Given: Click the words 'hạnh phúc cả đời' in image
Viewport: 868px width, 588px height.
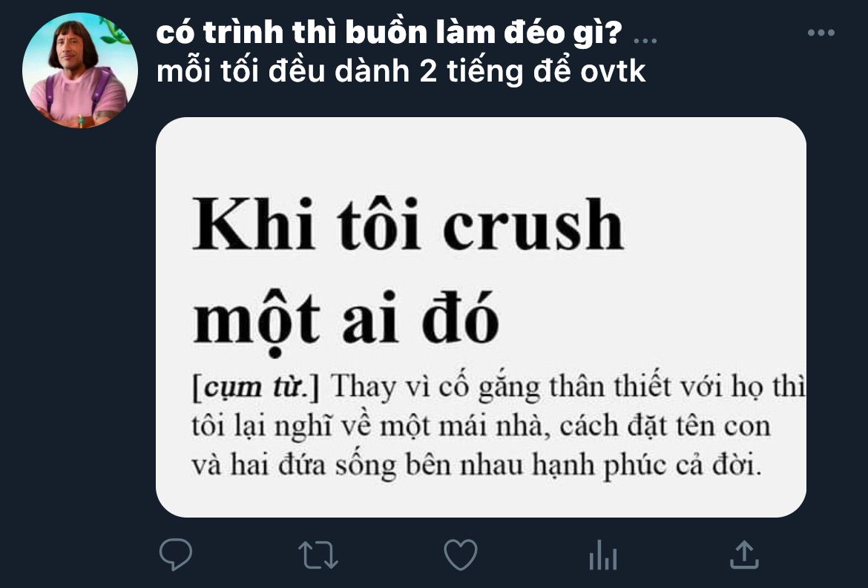Looking at the screenshot, I should (647, 465).
